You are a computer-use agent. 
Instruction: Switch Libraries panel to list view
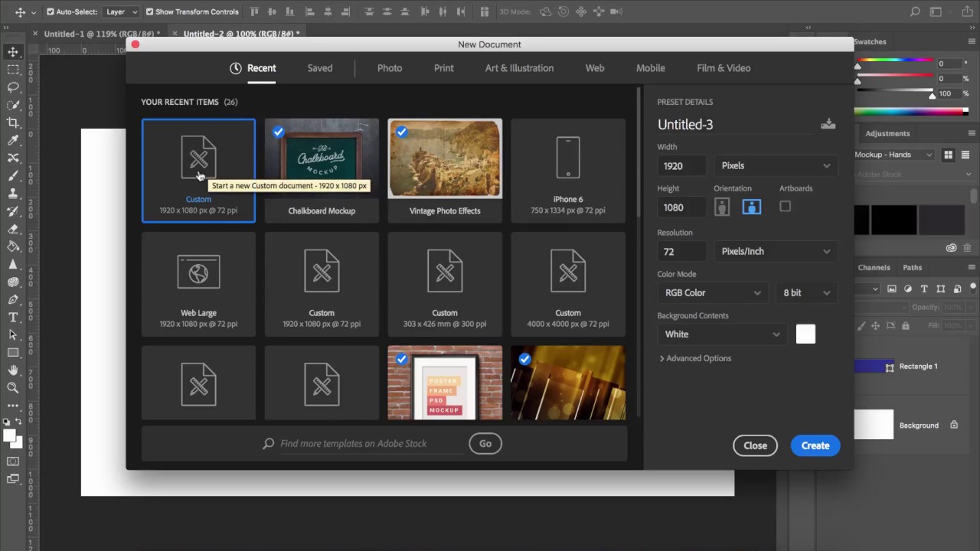pos(965,155)
